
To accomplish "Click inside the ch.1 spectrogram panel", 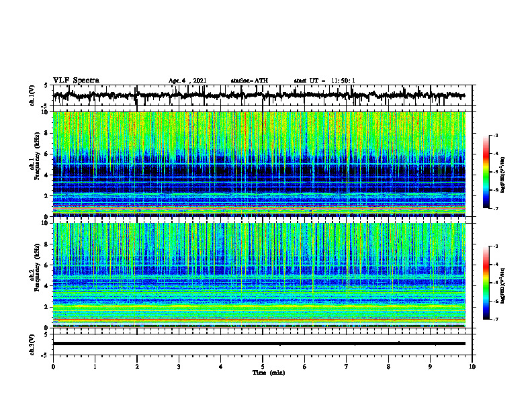I will (259, 164).
